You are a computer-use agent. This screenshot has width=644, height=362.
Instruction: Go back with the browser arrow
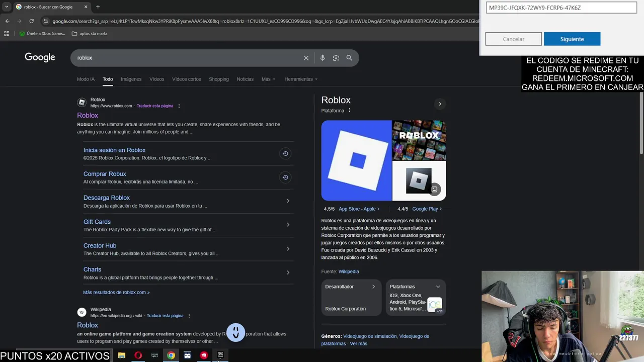point(7,21)
